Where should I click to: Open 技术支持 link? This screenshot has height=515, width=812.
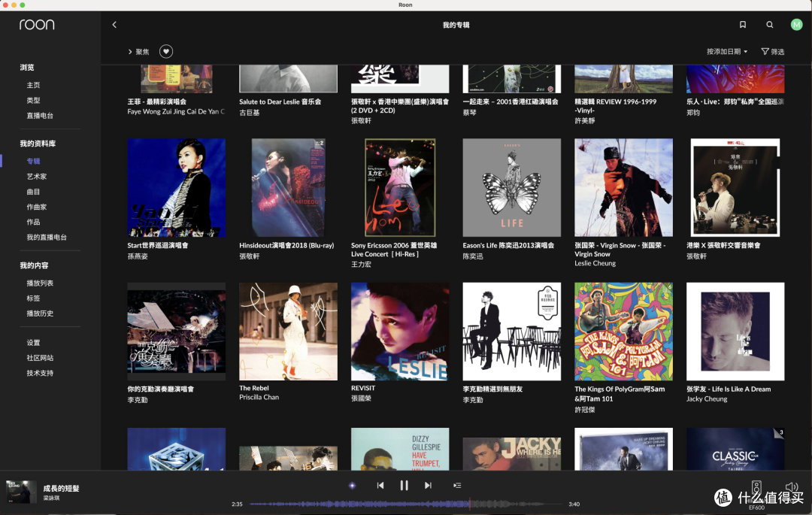click(40, 373)
